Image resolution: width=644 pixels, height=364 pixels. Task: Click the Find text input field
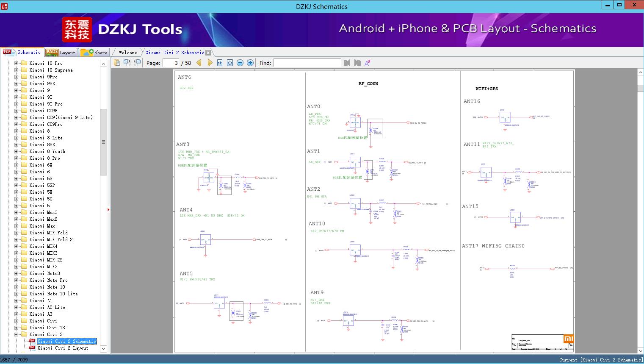coord(307,63)
